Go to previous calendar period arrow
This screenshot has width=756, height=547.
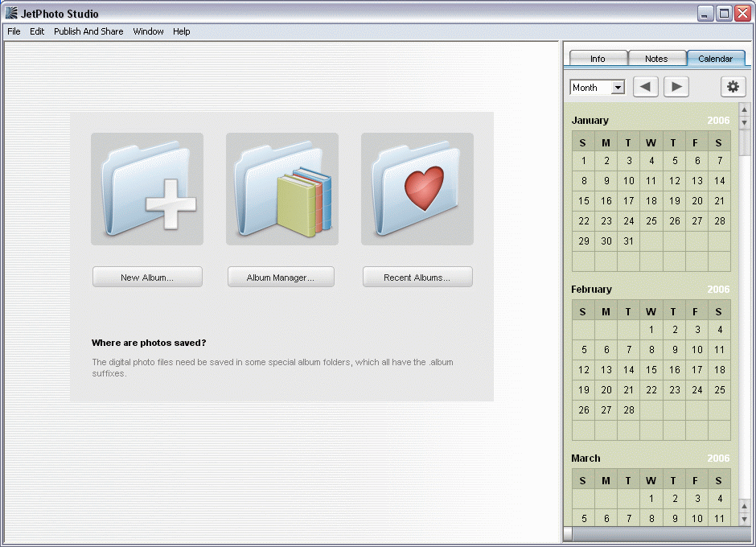click(646, 87)
